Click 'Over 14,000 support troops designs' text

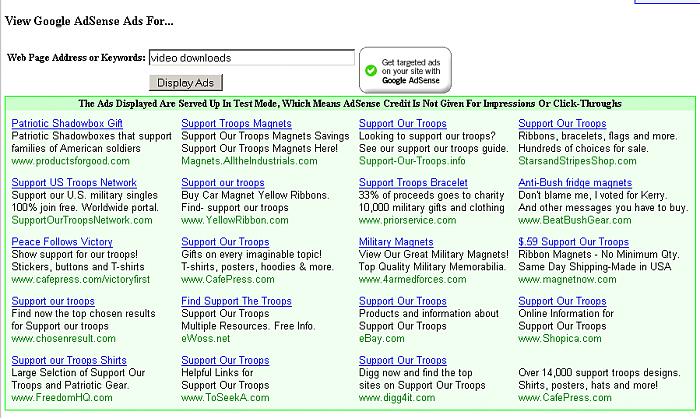click(x=599, y=373)
